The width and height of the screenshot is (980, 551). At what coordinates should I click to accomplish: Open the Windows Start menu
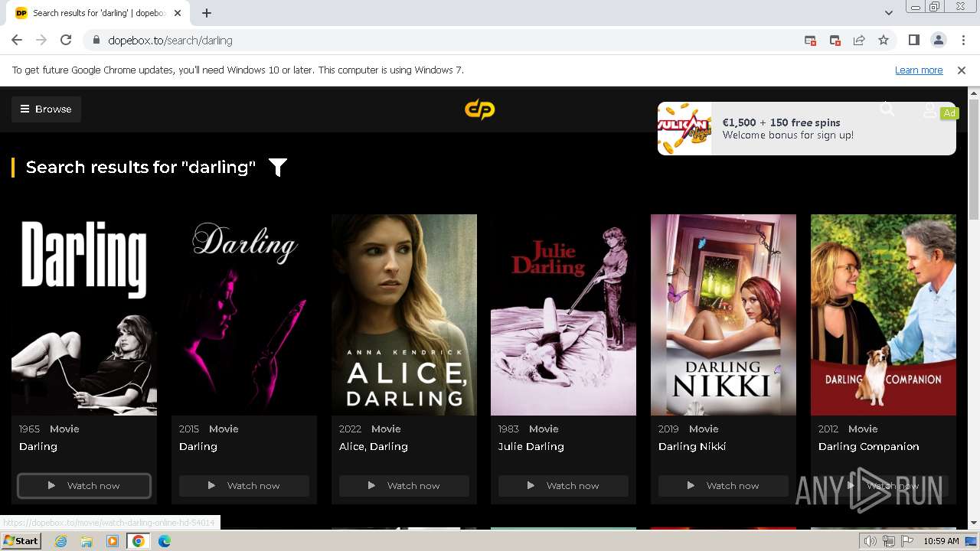[21, 541]
